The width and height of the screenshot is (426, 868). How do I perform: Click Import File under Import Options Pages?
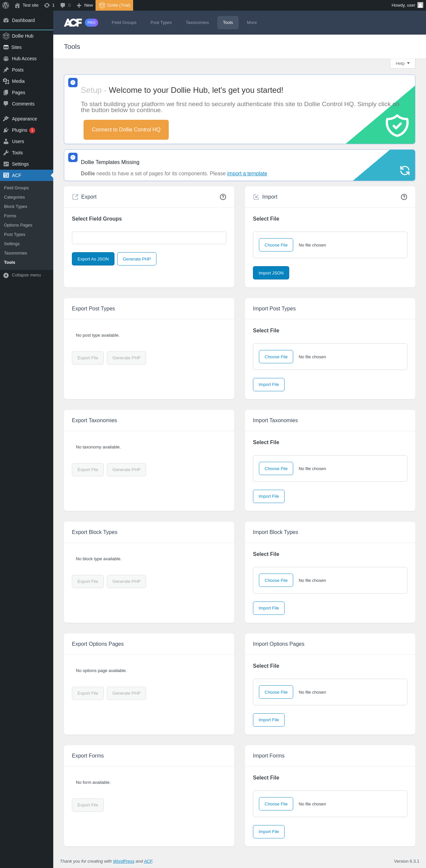(269, 720)
